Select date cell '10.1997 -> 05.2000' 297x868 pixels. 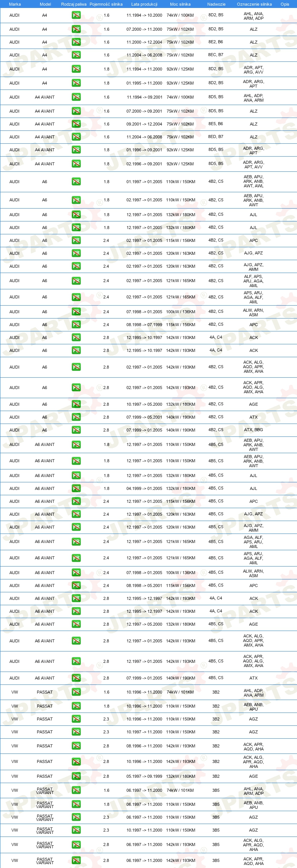coord(144,404)
